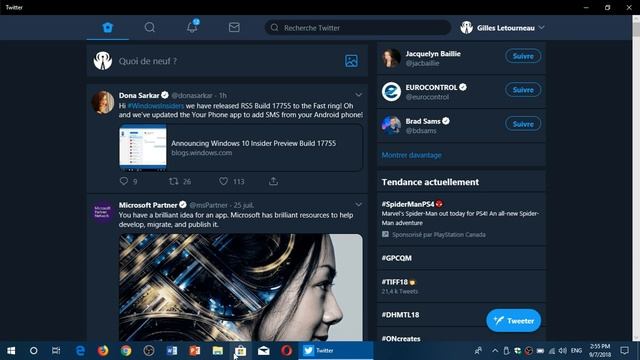The height and width of the screenshot is (360, 640).
Task: Share Dona Sarkar's tweet
Action: [273, 181]
